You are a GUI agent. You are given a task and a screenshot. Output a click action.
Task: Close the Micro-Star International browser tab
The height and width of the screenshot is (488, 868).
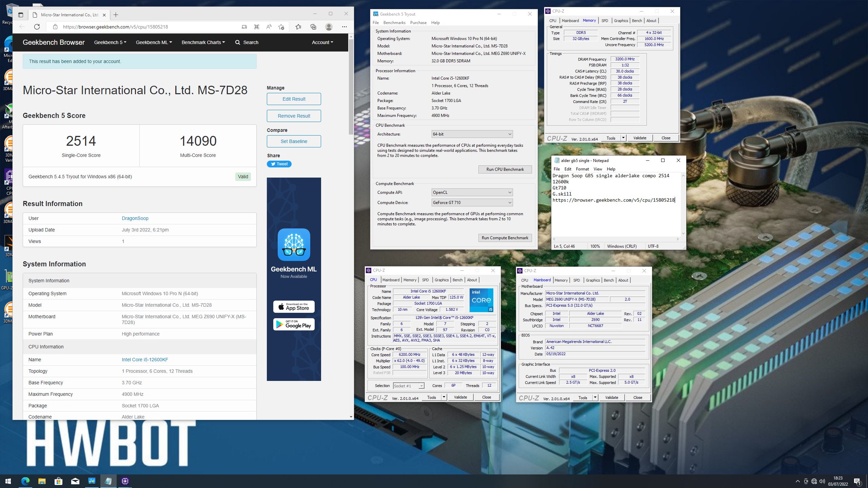tap(104, 15)
